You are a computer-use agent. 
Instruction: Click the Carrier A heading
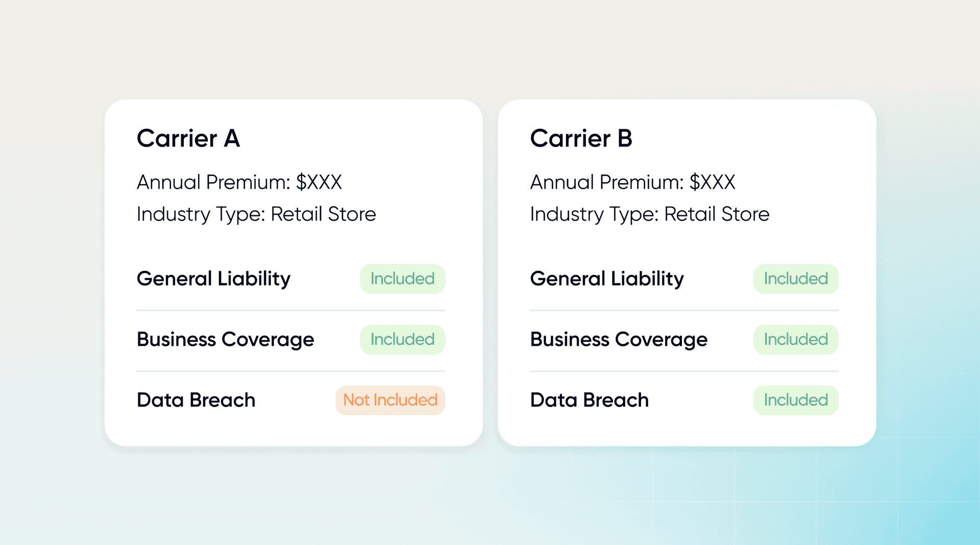[x=188, y=138]
